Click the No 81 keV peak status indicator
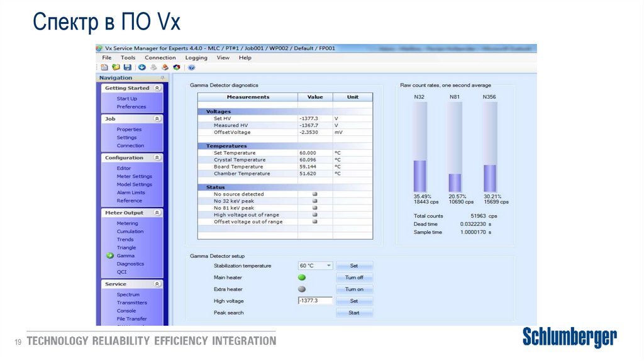Viewport: 644px width, 361px height. [315, 208]
